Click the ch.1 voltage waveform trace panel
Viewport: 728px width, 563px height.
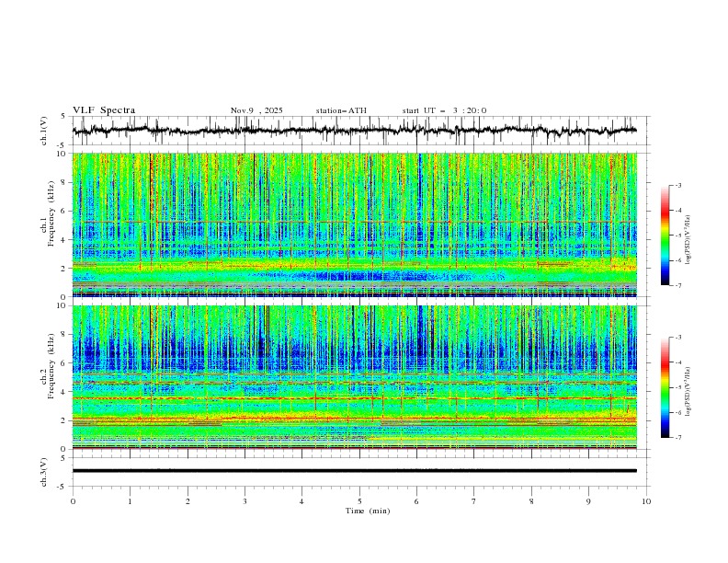(360, 131)
